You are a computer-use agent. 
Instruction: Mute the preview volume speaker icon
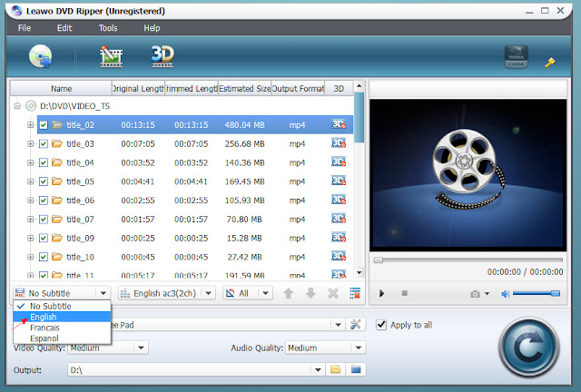point(505,294)
